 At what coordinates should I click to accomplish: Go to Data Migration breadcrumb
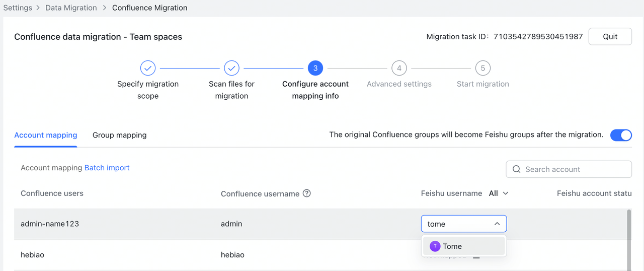[x=71, y=8]
